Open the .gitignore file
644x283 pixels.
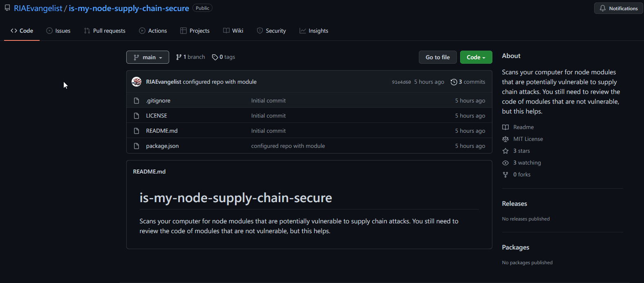(x=158, y=100)
